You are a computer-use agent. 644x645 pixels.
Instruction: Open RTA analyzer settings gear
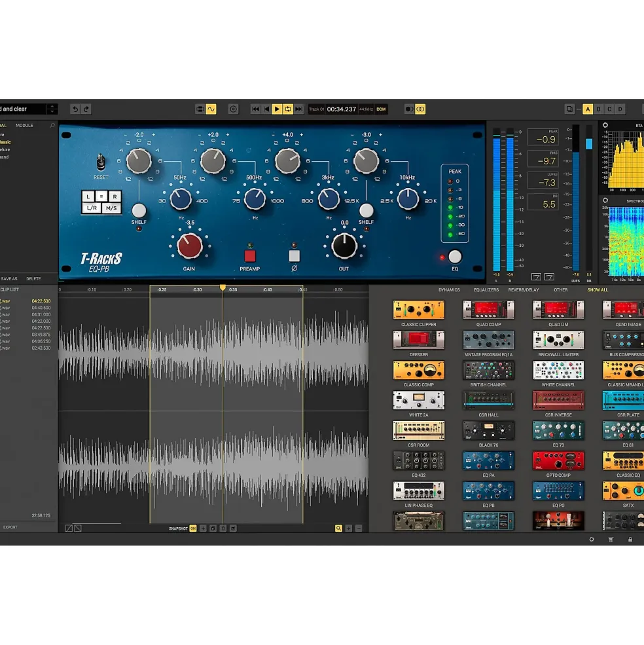click(605, 125)
